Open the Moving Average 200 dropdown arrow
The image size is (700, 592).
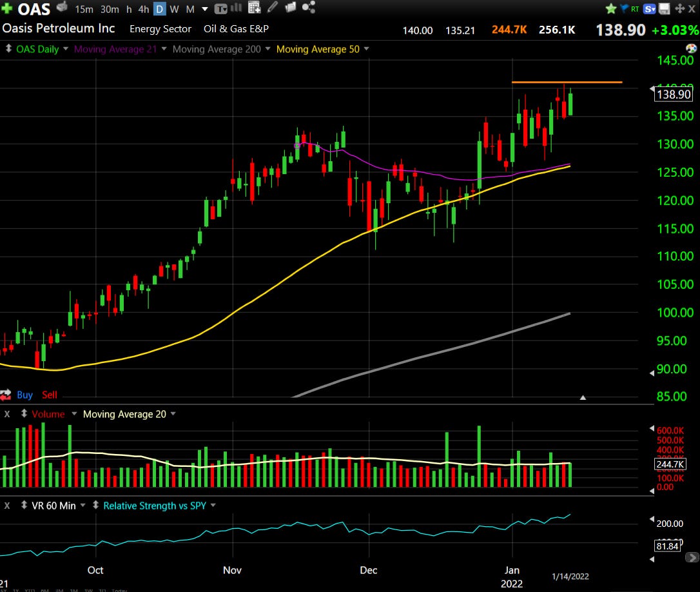[268, 48]
